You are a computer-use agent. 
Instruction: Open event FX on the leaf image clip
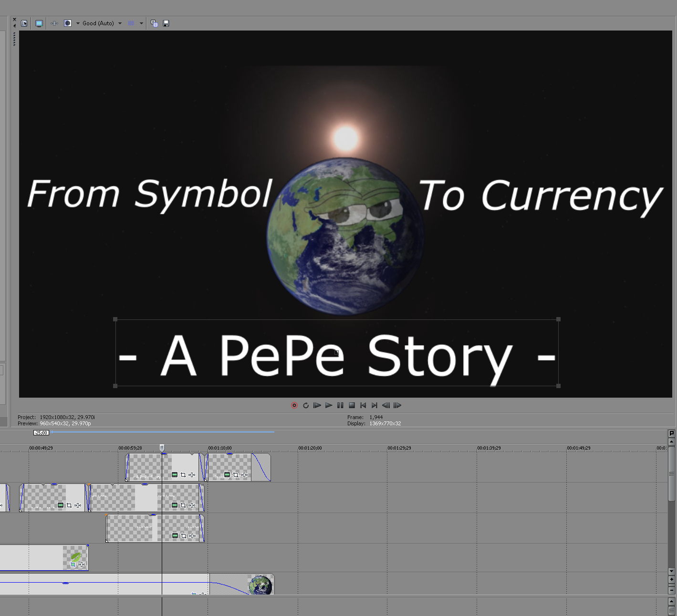coord(82,565)
